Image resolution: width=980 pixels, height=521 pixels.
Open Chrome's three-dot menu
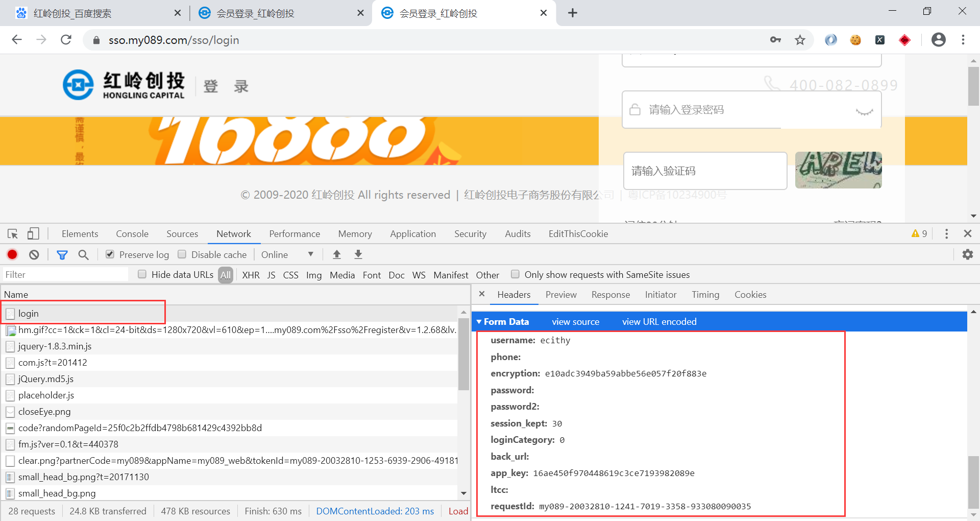pos(963,40)
